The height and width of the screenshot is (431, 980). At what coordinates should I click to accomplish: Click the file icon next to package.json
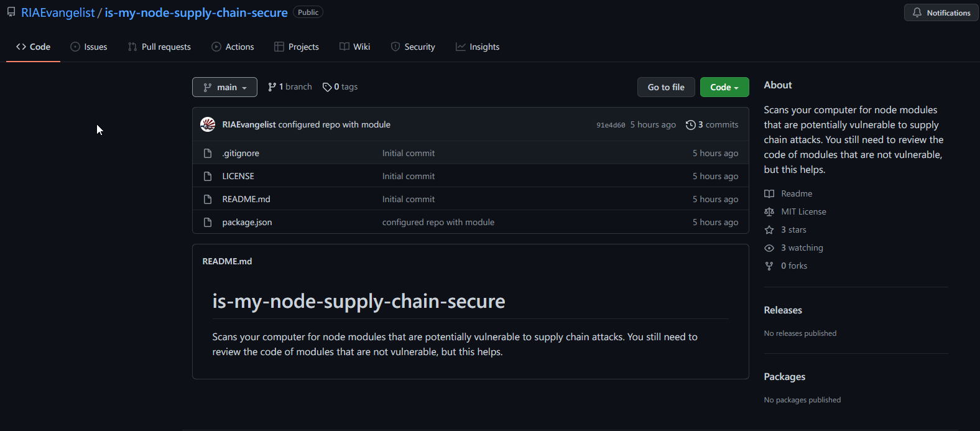pos(208,222)
